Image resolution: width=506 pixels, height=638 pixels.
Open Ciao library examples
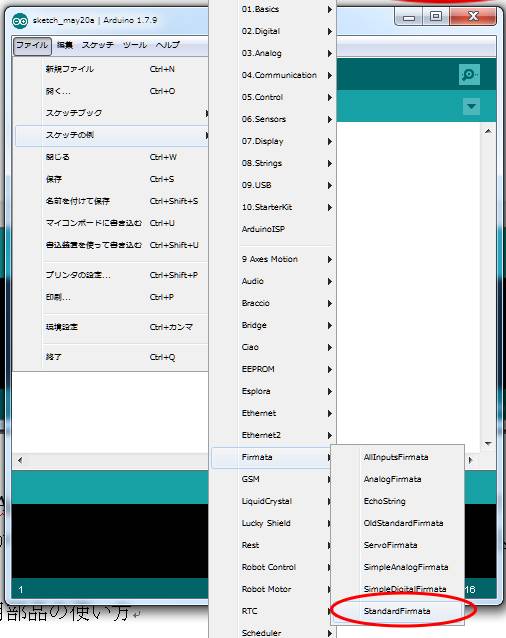tap(273, 347)
